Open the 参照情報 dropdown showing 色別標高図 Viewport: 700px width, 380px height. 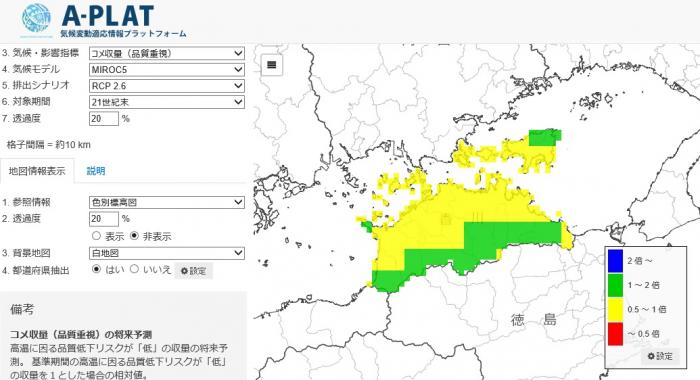click(x=167, y=202)
